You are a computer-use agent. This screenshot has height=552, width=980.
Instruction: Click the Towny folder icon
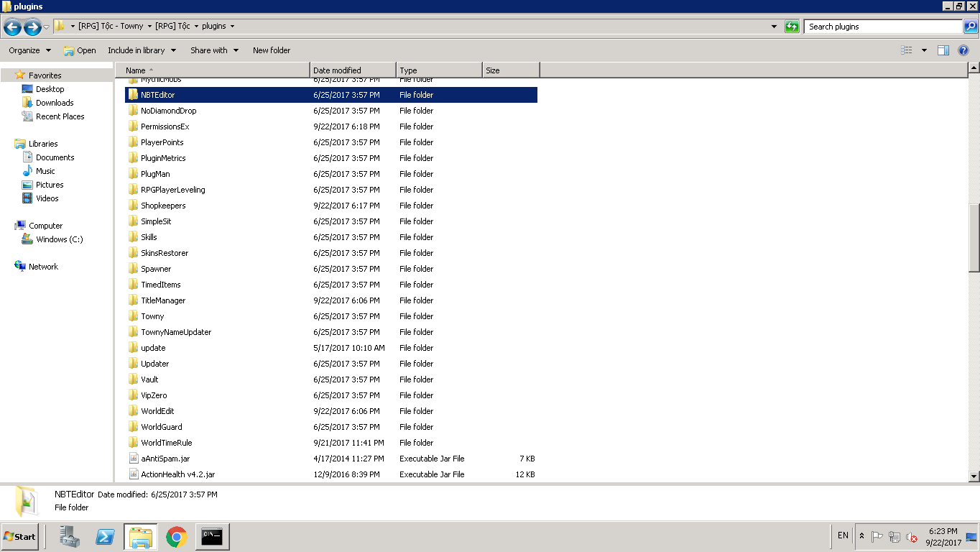point(133,316)
